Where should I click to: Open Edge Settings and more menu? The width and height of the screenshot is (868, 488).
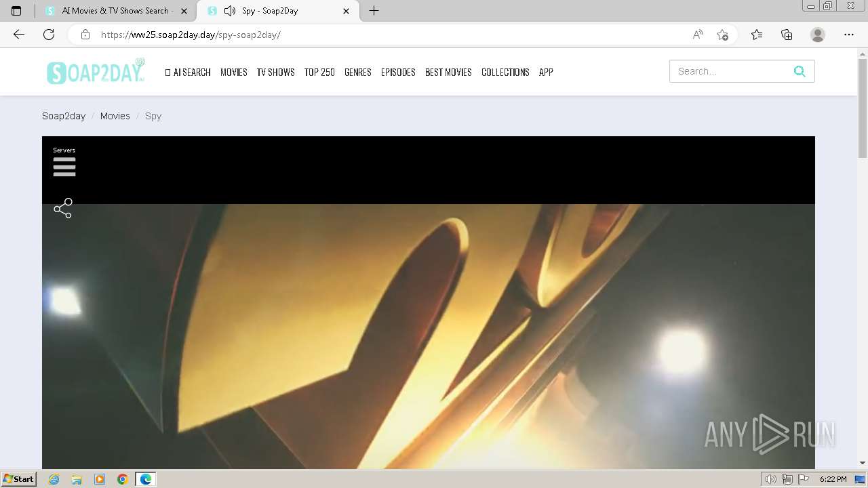(x=849, y=35)
